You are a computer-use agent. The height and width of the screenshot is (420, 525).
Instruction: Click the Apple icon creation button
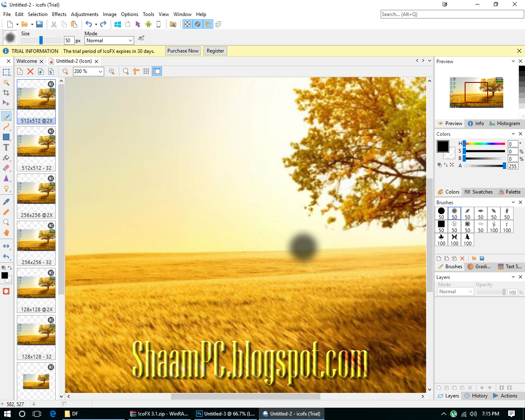[x=128, y=24]
